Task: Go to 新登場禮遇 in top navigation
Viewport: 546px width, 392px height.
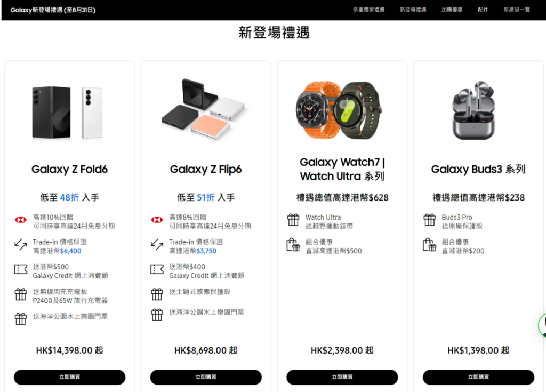Action: pos(413,10)
